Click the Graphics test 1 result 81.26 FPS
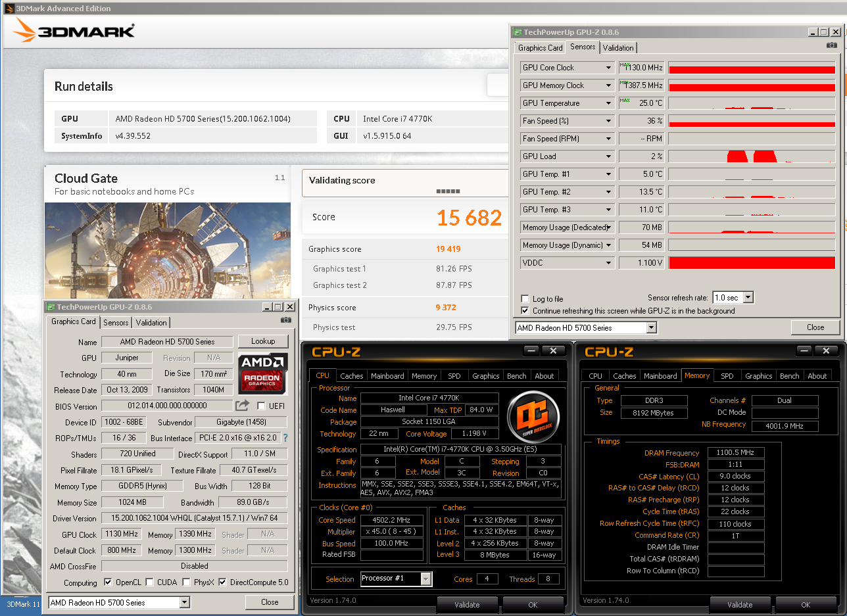847x616 pixels. point(454,269)
